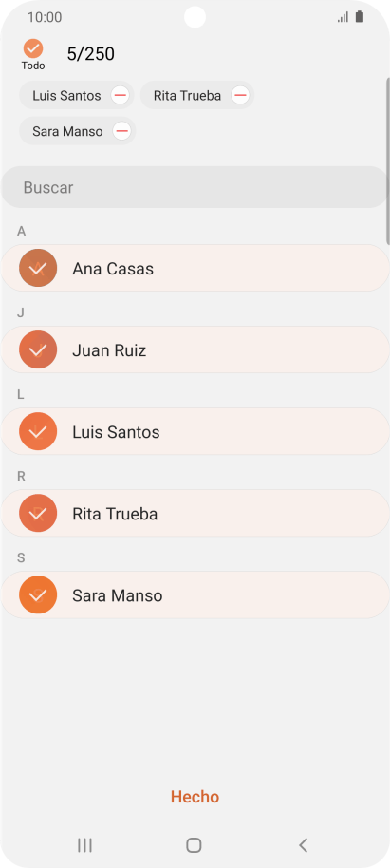Uncheck Ana Casas contact checkmark
The width and height of the screenshot is (390, 868).
[x=38, y=268]
